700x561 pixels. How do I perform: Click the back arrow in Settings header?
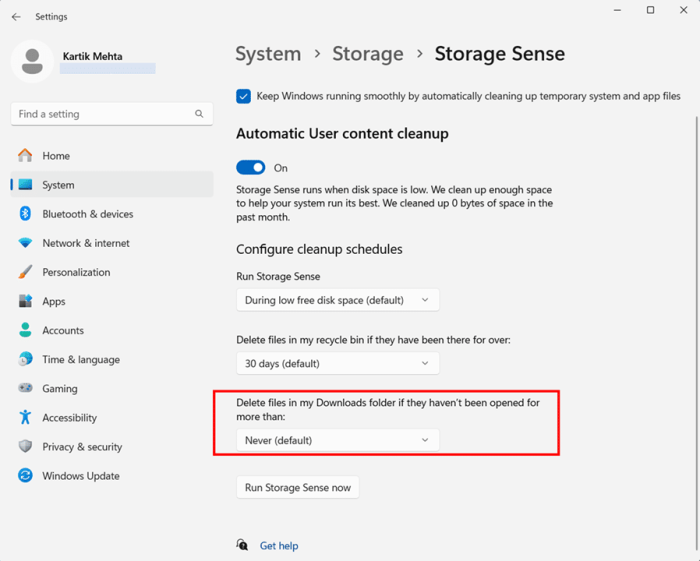pos(17,17)
